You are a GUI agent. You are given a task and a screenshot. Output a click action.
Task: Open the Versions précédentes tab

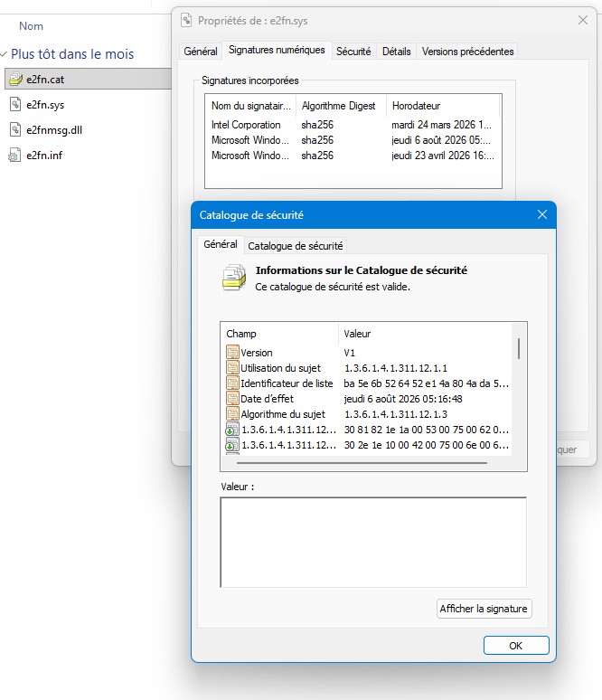(x=467, y=52)
